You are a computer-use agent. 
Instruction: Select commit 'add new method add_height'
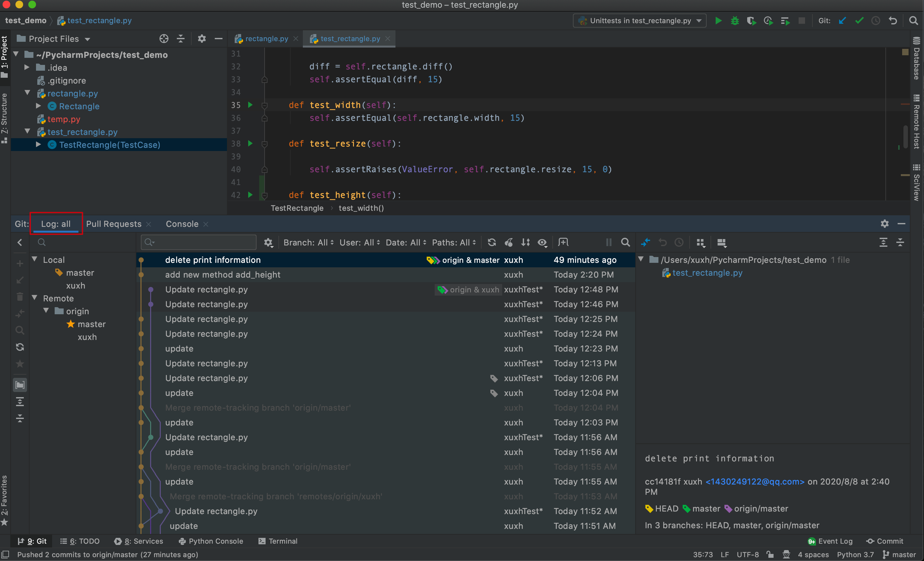pos(386,275)
